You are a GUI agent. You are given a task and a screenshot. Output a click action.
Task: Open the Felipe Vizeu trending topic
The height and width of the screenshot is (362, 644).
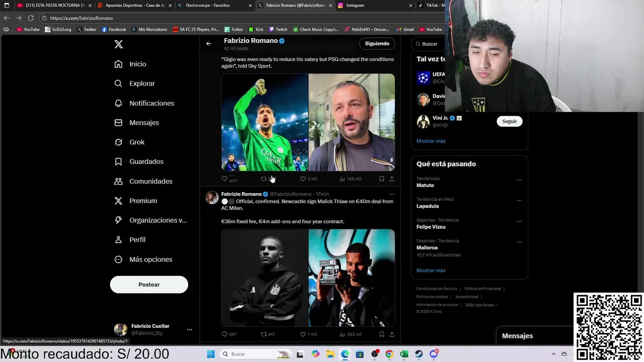coord(431,227)
